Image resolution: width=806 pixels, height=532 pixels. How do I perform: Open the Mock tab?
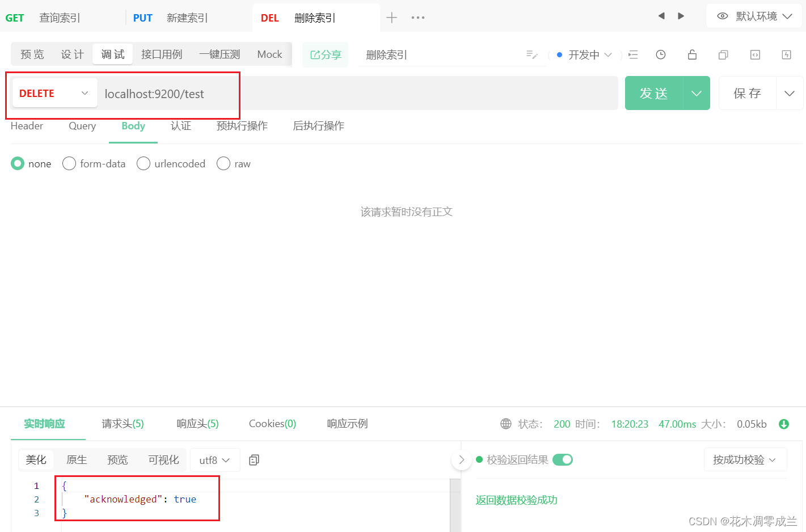point(269,54)
